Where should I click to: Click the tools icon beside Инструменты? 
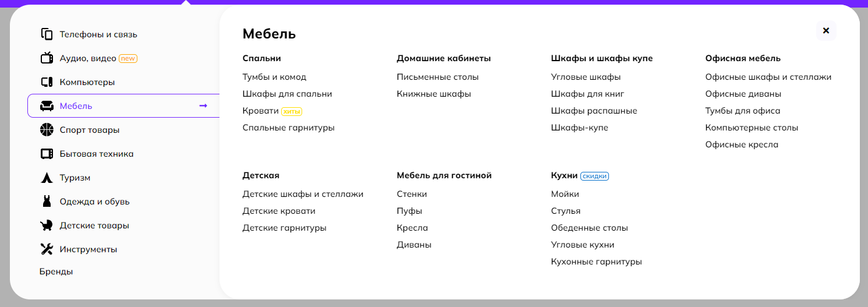pos(47,249)
